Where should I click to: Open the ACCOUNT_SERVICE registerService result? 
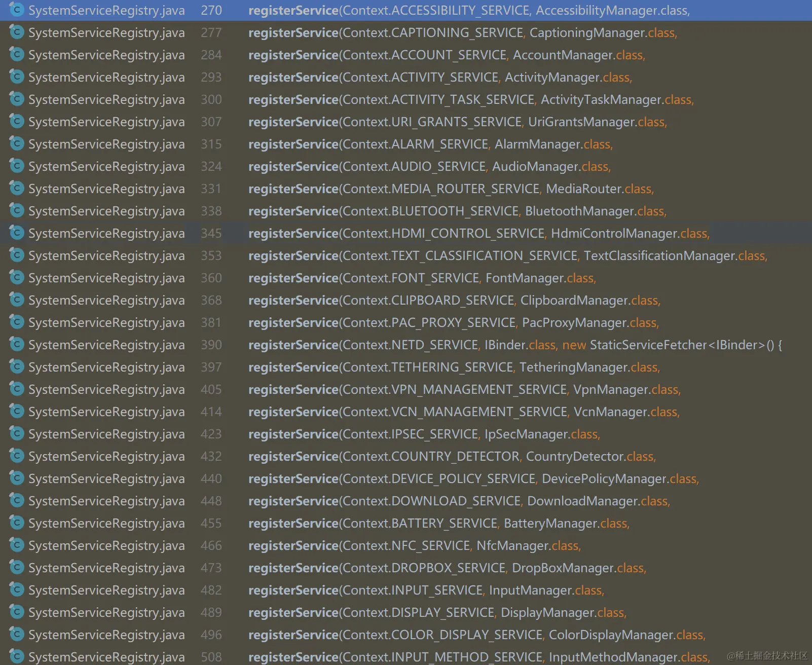click(x=447, y=55)
